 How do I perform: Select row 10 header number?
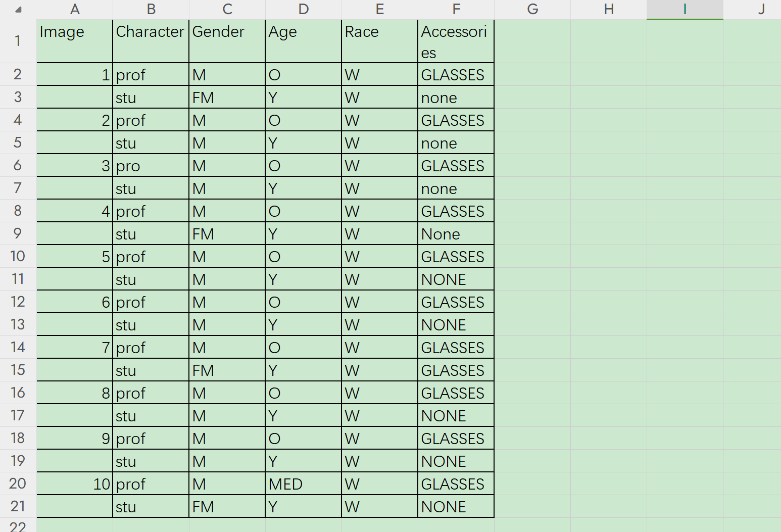(18, 256)
